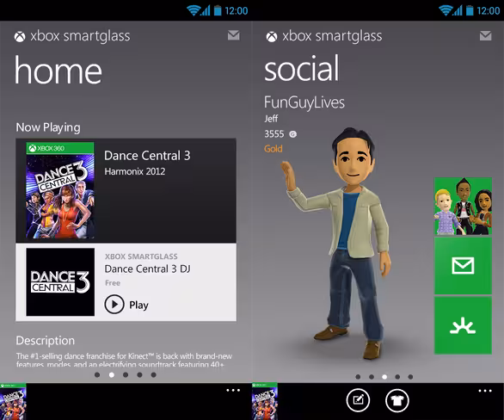Open the Dance Central 3 DJ logo tile

tap(60, 281)
